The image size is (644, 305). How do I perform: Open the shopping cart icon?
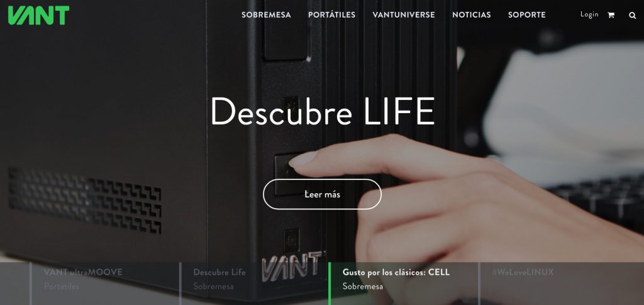click(611, 15)
